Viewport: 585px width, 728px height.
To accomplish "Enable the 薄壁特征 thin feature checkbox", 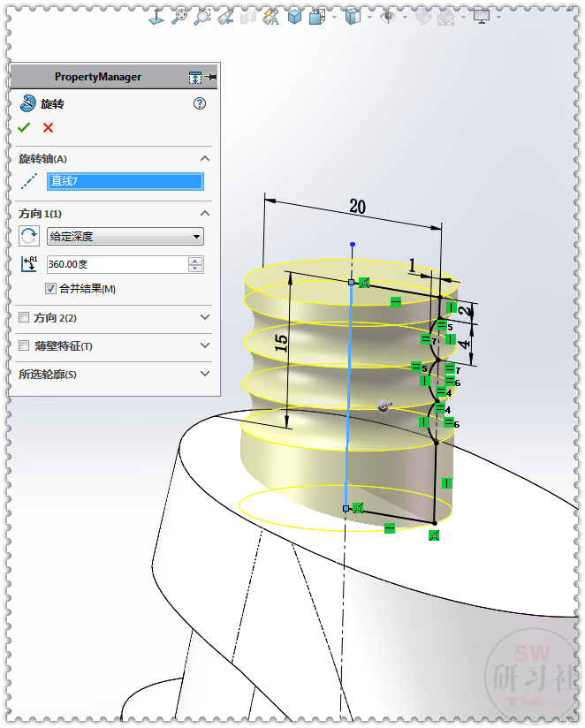I will 25,345.
